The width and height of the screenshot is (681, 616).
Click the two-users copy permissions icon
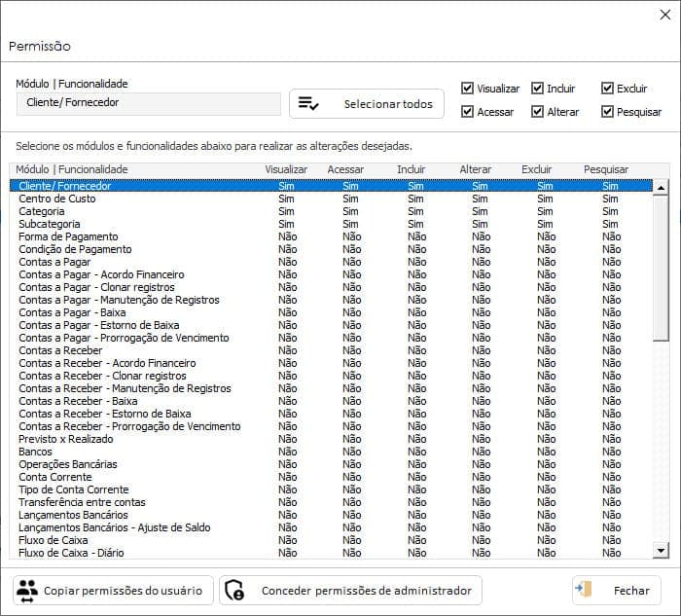(x=27, y=591)
